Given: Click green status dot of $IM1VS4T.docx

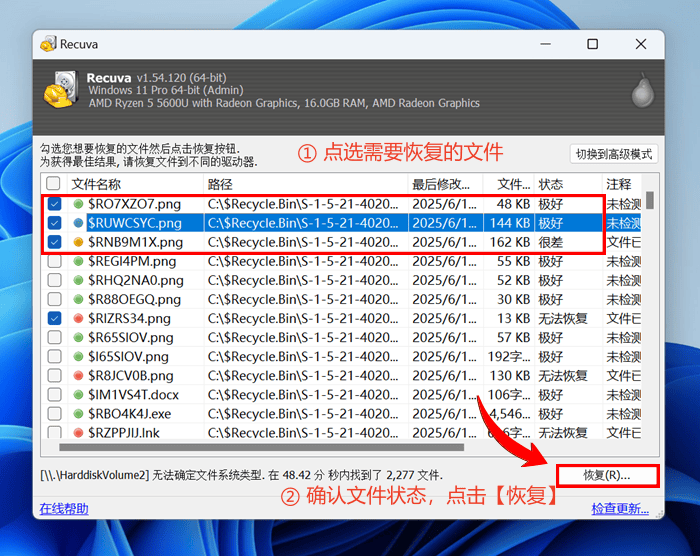Looking at the screenshot, I should 78,395.
